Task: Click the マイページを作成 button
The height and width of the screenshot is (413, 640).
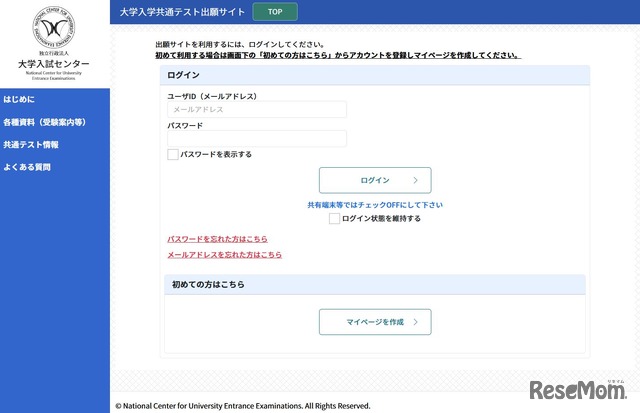Action: coord(375,322)
